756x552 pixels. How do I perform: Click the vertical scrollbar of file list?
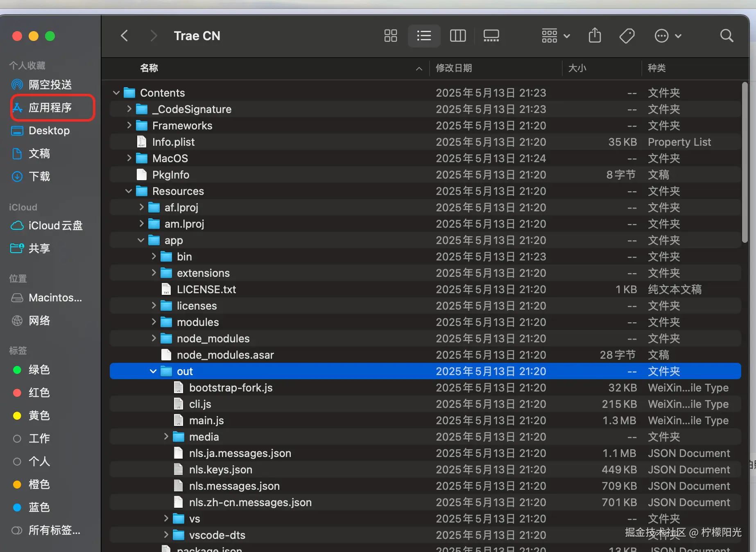tap(745, 163)
